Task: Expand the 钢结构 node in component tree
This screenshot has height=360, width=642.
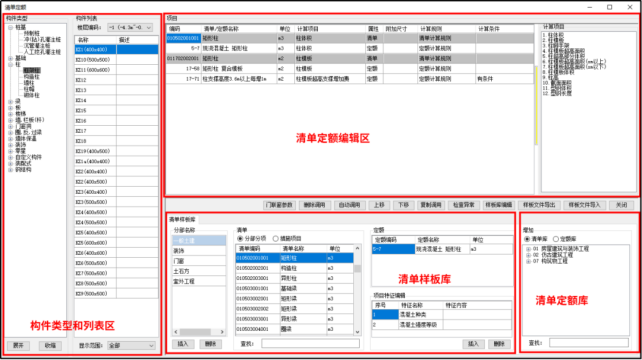Action: [x=10, y=170]
